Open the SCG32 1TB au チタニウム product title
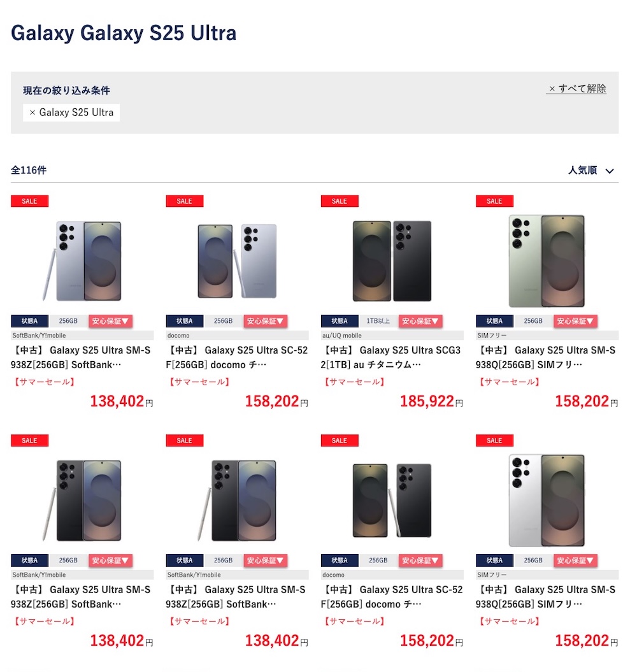Screen dimensions: 637x672 coord(390,357)
